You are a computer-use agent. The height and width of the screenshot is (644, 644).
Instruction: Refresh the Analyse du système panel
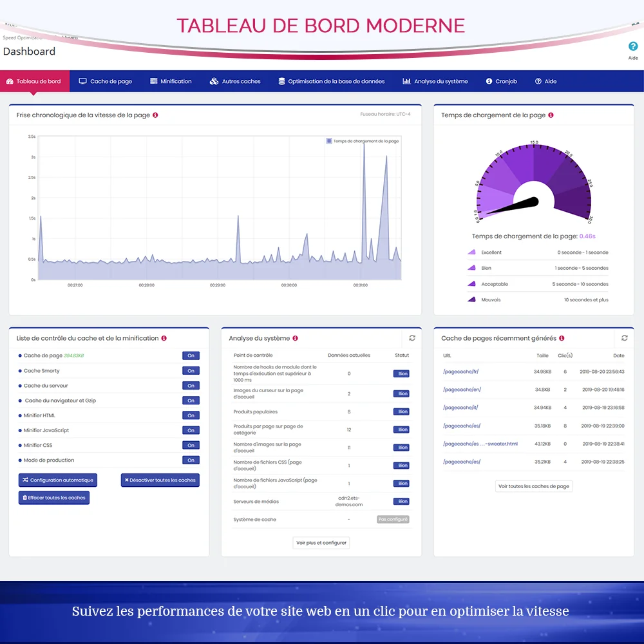413,337
